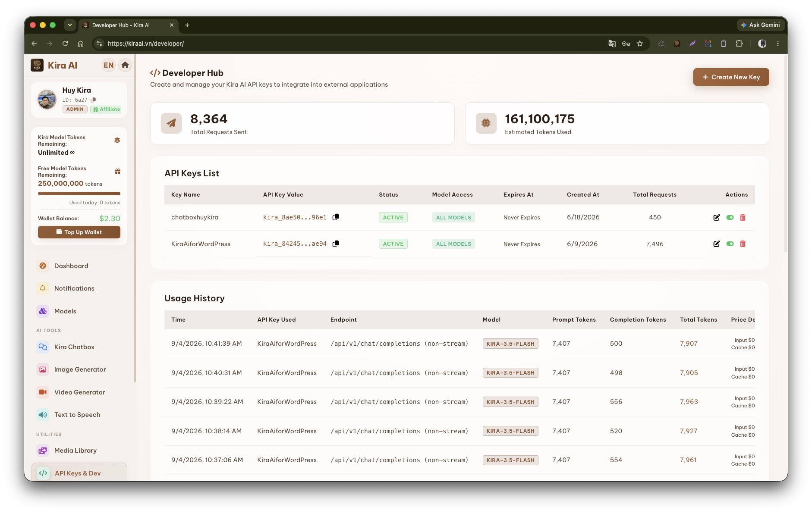812x513 pixels.
Task: Open Notifications in the sidebar
Action: click(x=79, y=288)
